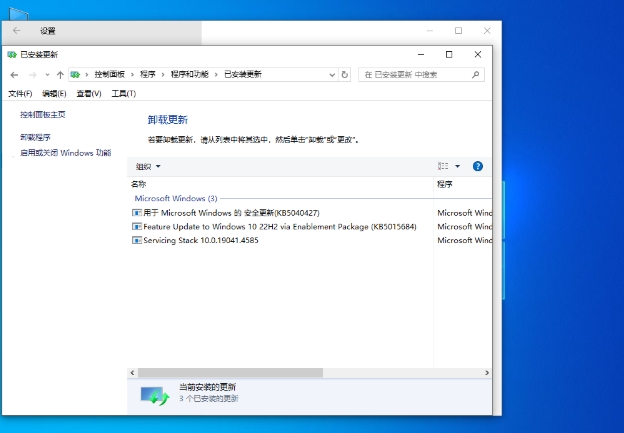
Task: Minimize the 已安装更新 window
Action: point(421,55)
